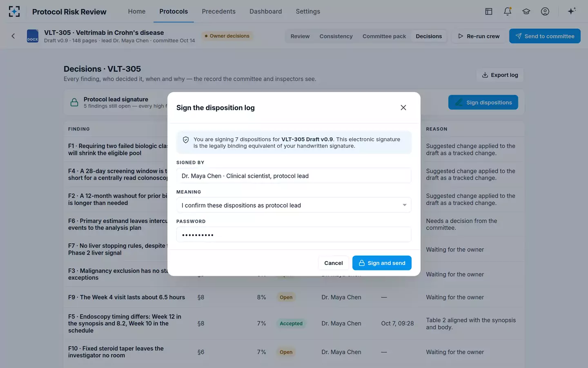Click Sign and send button
The image size is (588, 368).
(x=382, y=263)
